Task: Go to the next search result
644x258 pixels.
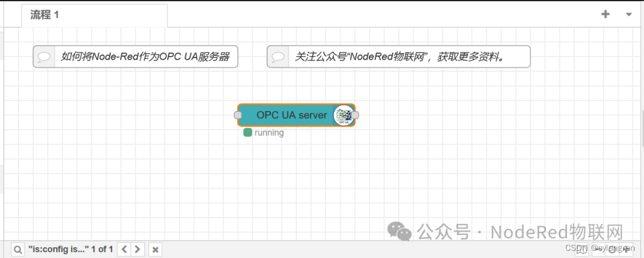Action: [138, 250]
